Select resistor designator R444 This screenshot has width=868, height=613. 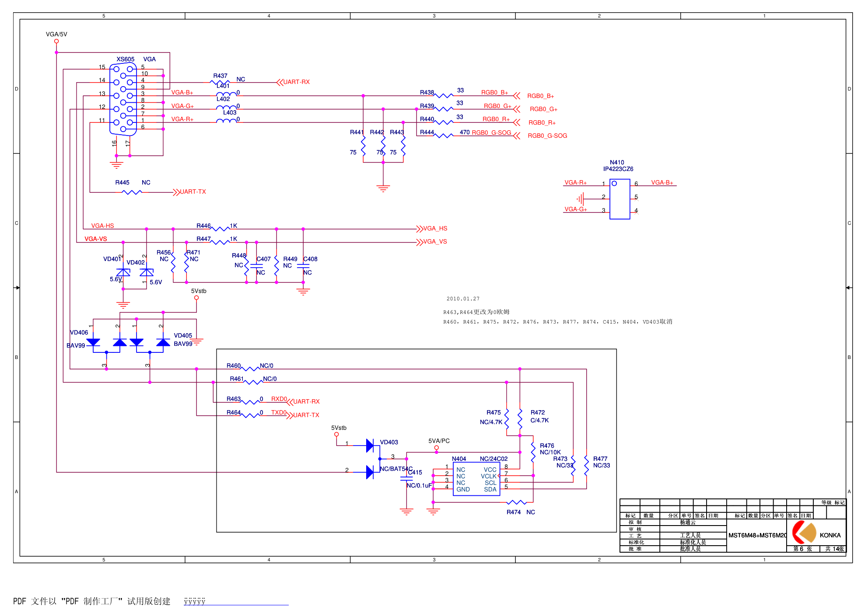tap(427, 132)
